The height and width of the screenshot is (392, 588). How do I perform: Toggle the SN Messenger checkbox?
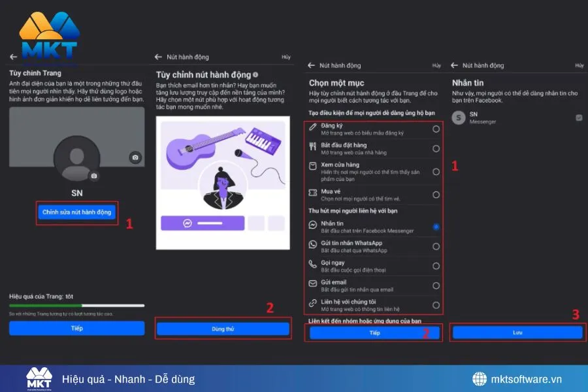point(578,118)
